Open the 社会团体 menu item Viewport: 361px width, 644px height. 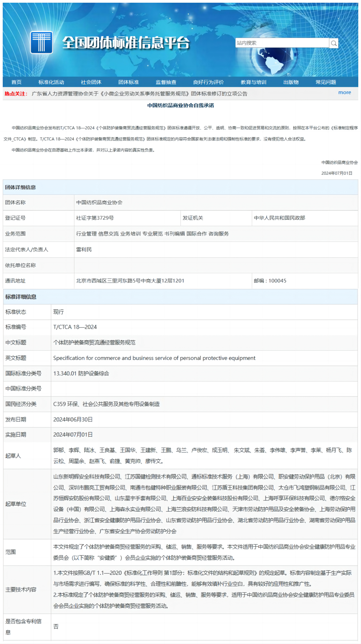point(91,82)
